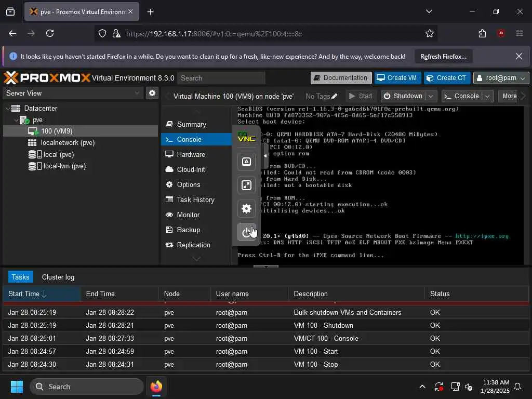Open the Windows taskbar search box
532x399 pixels.
[87, 387]
